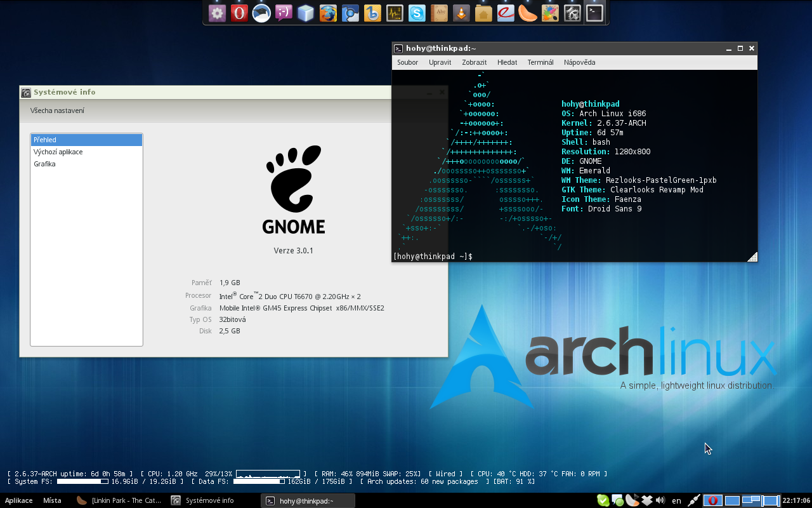This screenshot has width=812, height=508.
Task: Open the home folder dock icon
Action: 483,13
